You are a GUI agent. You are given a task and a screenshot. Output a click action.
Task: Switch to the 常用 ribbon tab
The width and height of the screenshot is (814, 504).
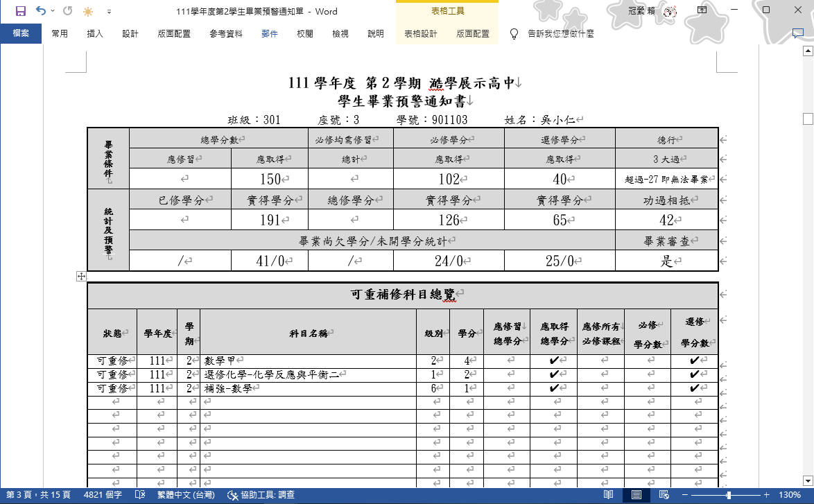tap(60, 34)
